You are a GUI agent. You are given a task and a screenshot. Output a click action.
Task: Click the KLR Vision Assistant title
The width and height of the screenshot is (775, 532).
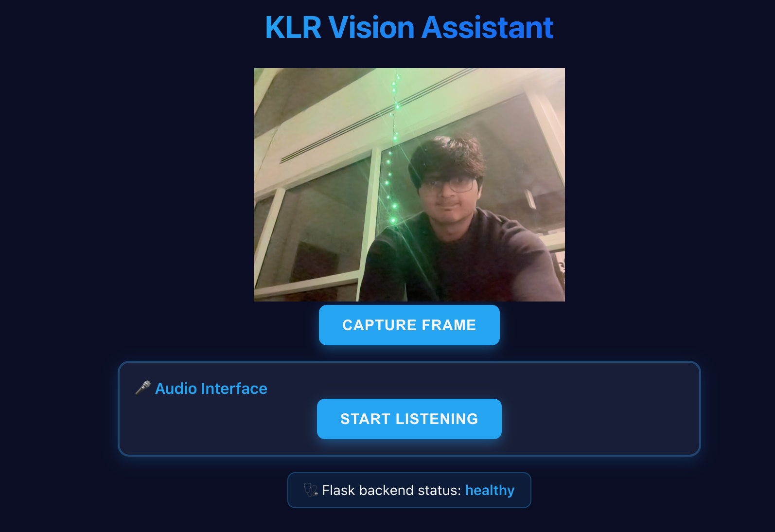coord(409,27)
